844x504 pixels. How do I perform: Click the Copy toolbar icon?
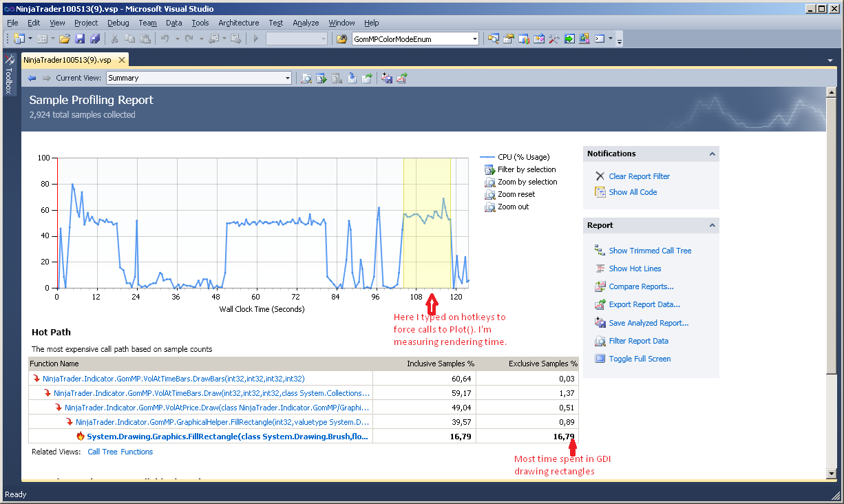click(x=129, y=39)
